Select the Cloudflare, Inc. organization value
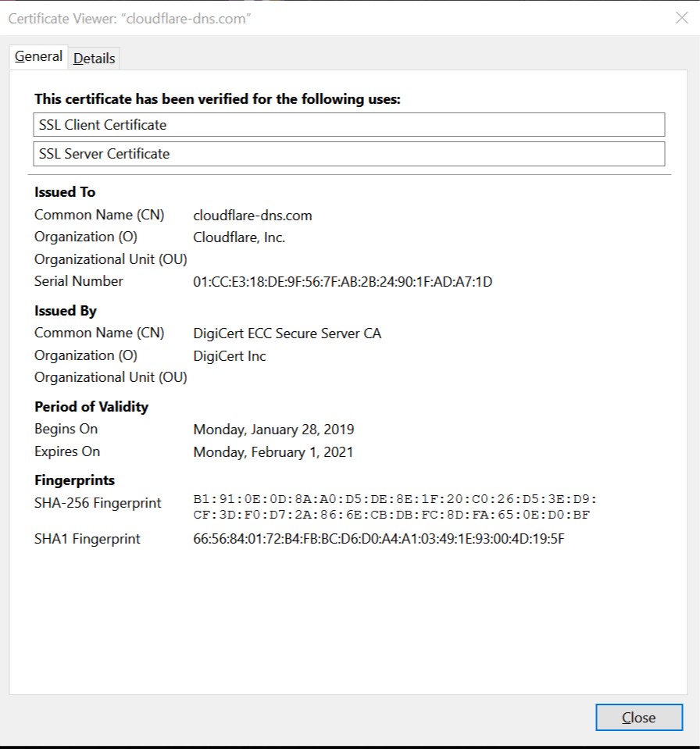 point(239,237)
